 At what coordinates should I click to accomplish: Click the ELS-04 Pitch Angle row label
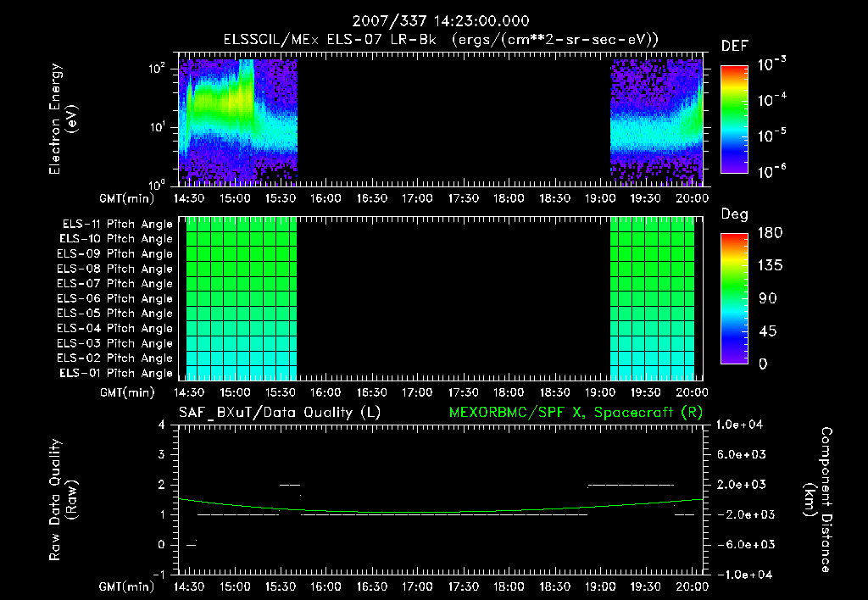pyautogui.click(x=114, y=328)
